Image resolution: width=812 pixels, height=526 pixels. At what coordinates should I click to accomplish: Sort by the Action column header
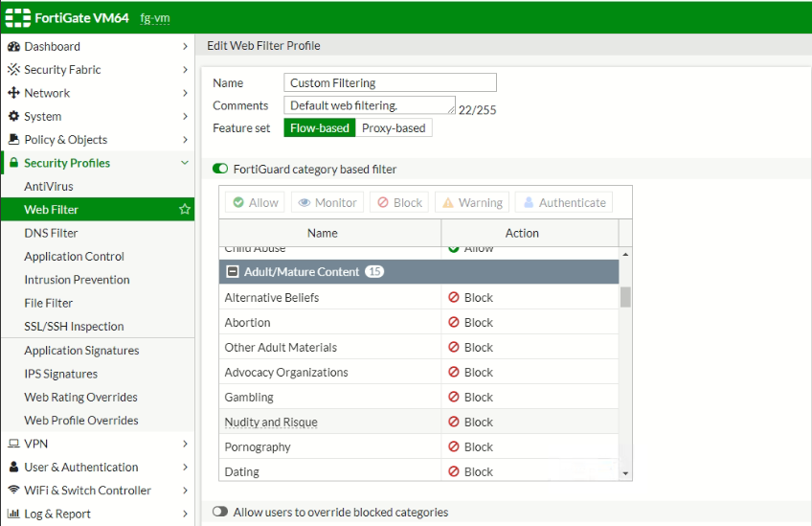530,233
